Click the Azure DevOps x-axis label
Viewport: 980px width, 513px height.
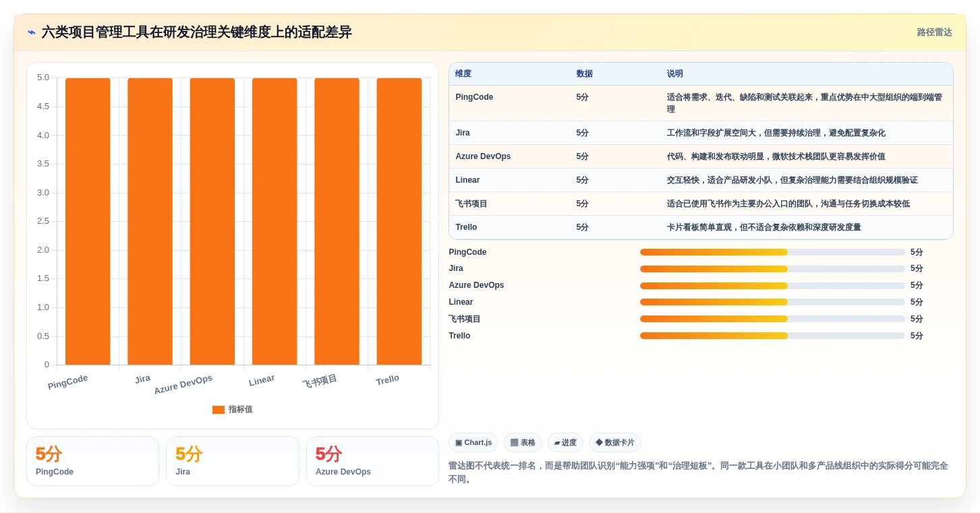coord(183,385)
